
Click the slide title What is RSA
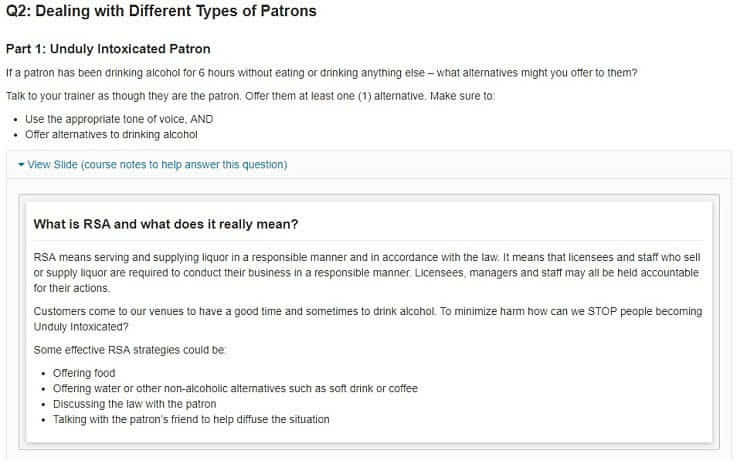point(166,224)
